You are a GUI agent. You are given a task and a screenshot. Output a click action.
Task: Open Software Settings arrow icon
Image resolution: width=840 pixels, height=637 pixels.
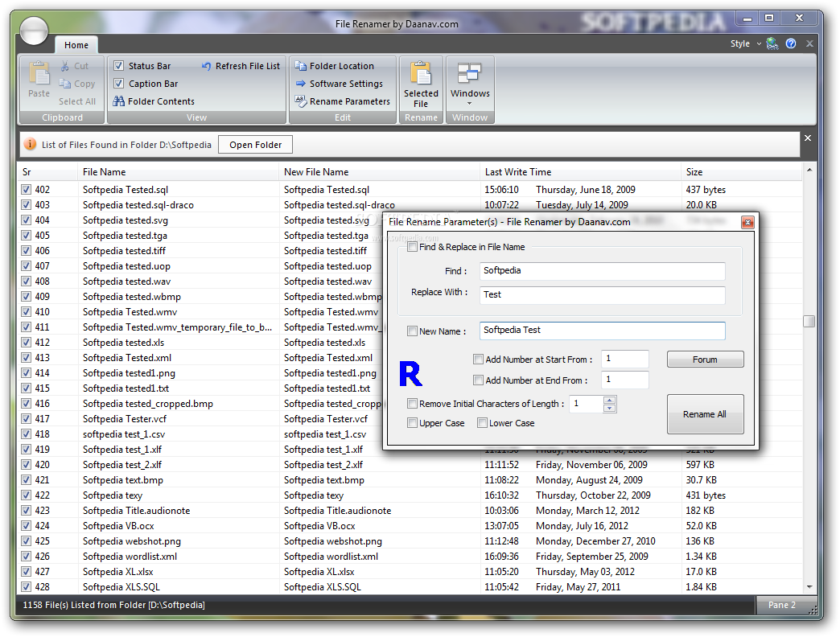301,84
